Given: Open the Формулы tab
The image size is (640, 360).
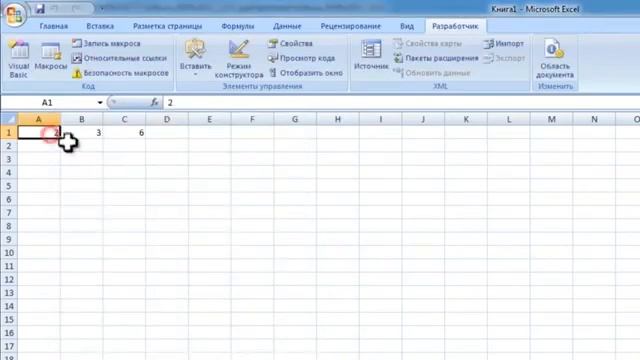Looking at the screenshot, I should click(x=238, y=26).
